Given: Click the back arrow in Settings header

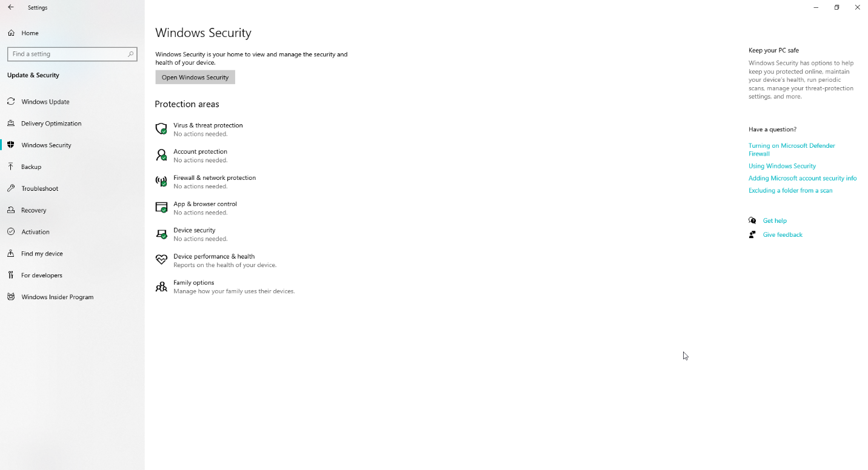Looking at the screenshot, I should pyautogui.click(x=11, y=8).
